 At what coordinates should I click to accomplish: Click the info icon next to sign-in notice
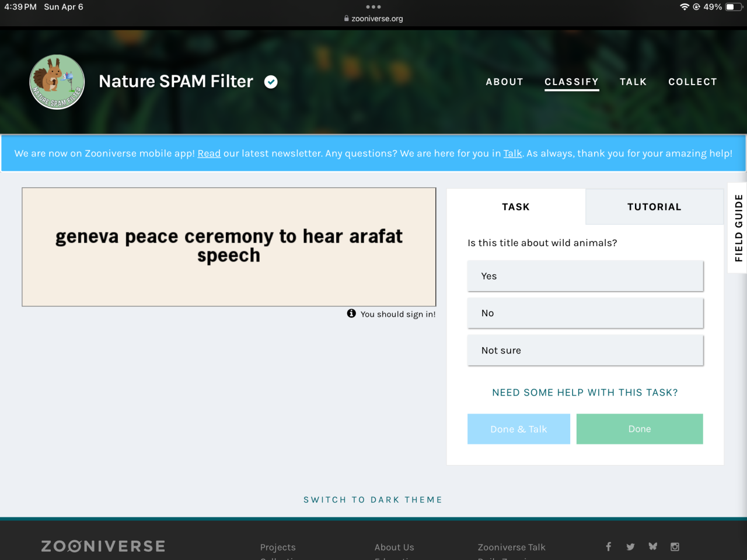(351, 313)
